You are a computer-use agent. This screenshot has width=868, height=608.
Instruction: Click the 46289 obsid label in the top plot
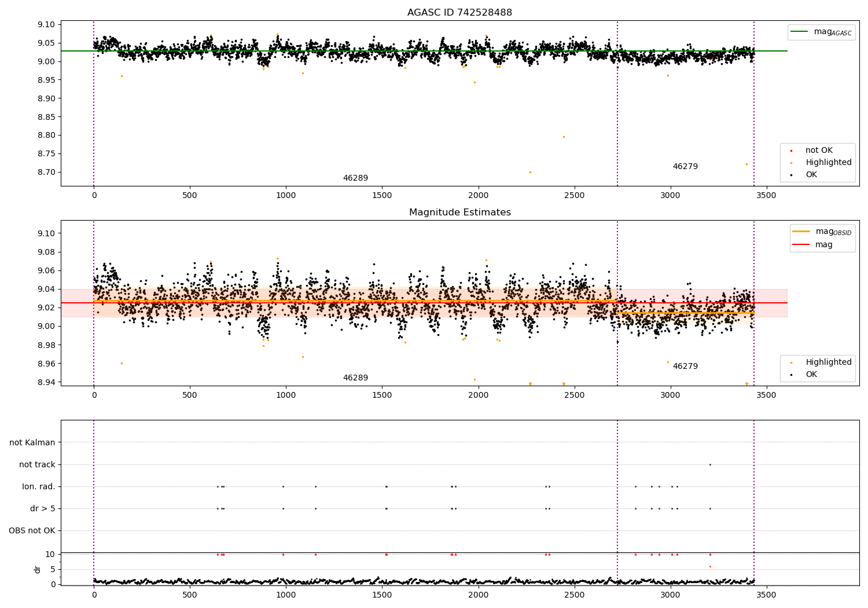click(x=355, y=178)
